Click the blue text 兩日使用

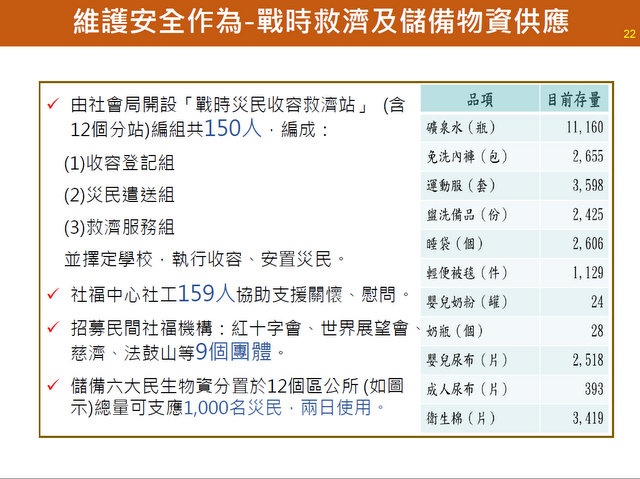tap(336, 408)
